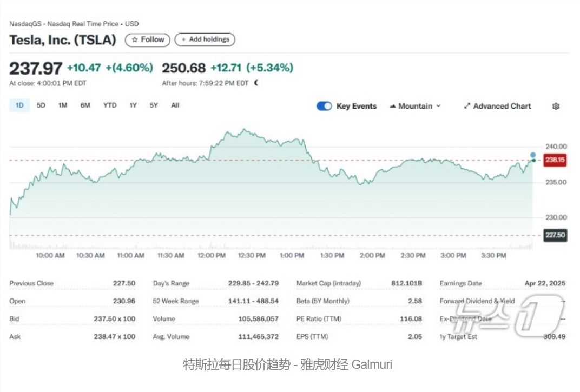The height and width of the screenshot is (392, 580).
Task: Toggle the Key Events switch off
Action: [324, 106]
